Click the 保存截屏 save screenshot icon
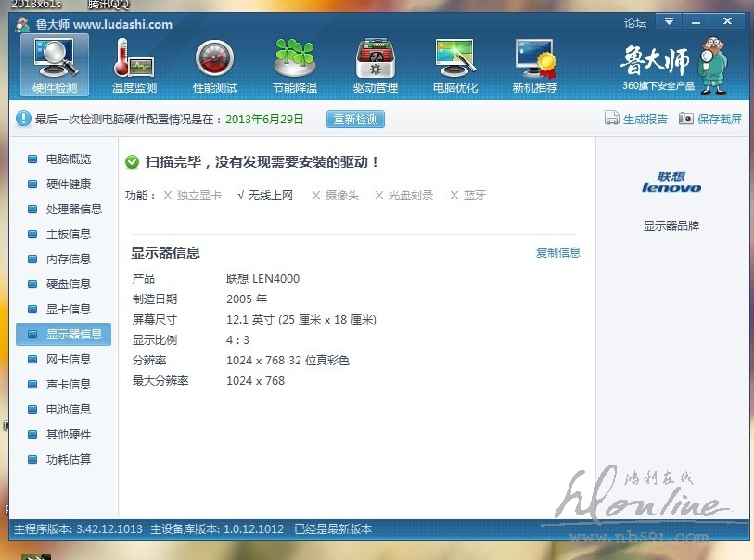754x560 pixels. (686, 119)
